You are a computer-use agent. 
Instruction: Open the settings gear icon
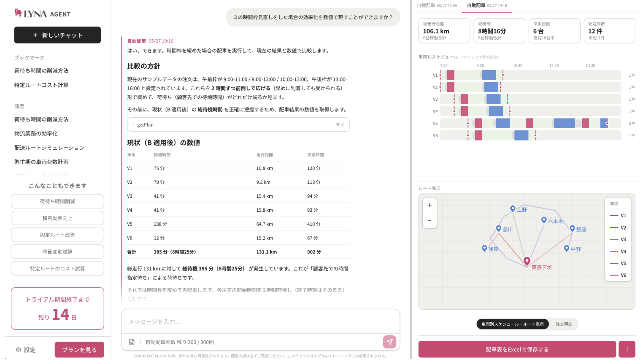pyautogui.click(x=18, y=350)
